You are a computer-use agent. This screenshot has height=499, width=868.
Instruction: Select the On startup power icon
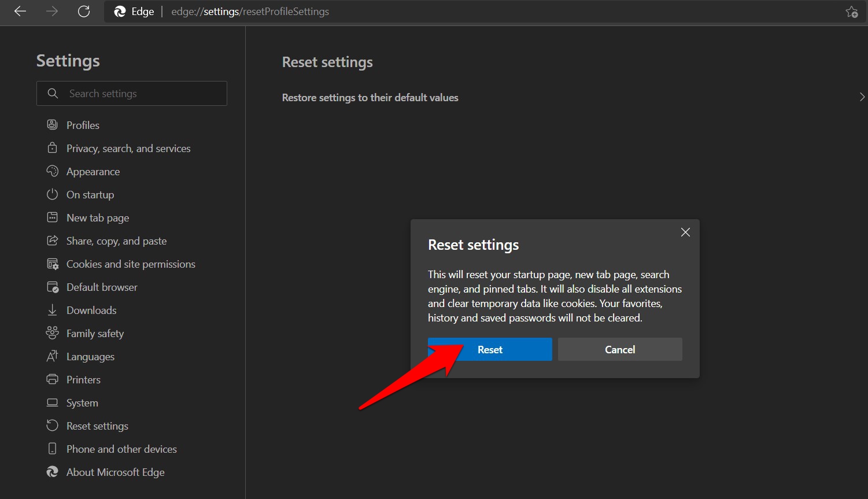(x=52, y=194)
